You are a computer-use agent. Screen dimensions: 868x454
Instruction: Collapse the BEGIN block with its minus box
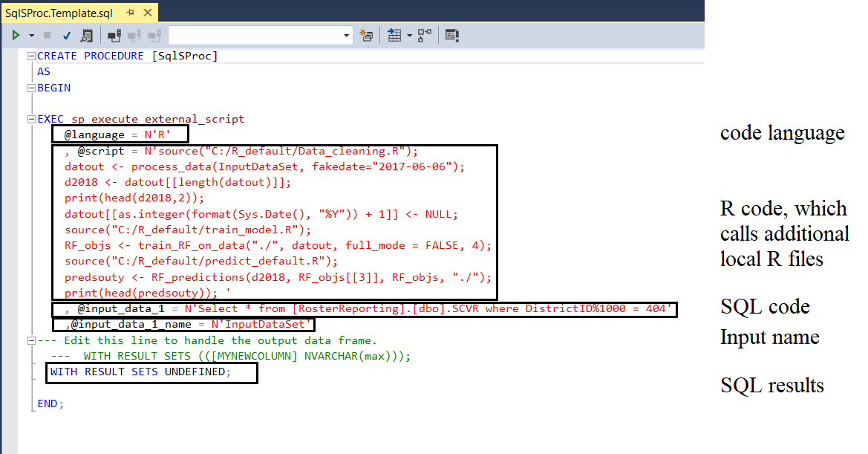coord(30,88)
